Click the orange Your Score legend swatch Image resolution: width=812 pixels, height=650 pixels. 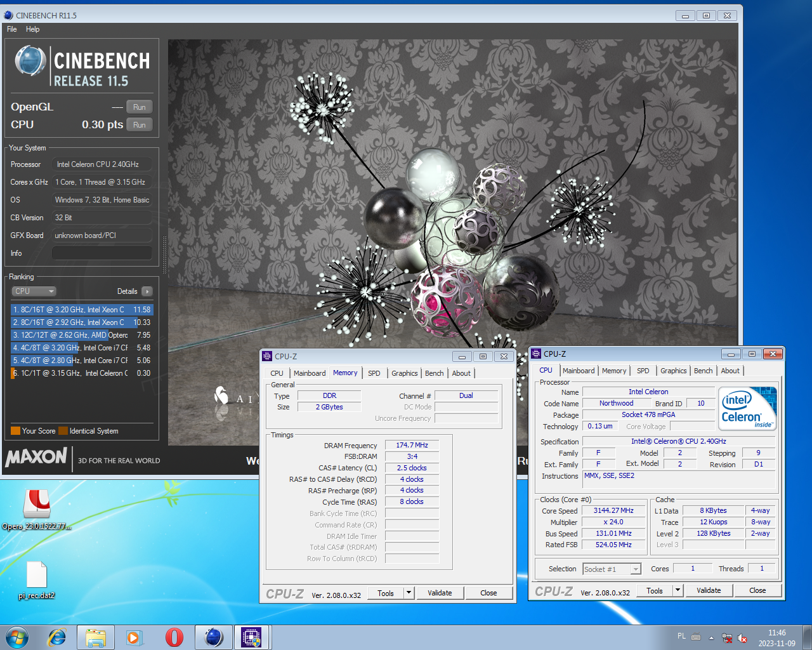[16, 431]
